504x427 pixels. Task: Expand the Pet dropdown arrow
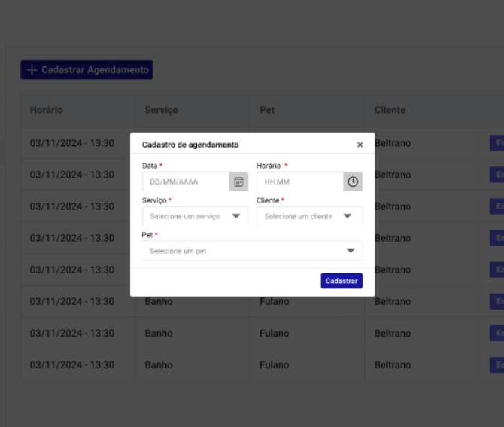point(351,251)
